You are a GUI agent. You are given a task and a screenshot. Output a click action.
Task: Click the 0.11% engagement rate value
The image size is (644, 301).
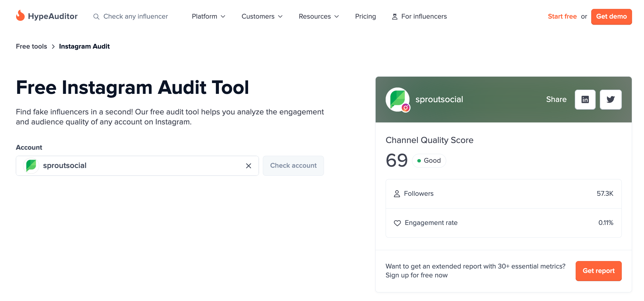[x=606, y=223]
